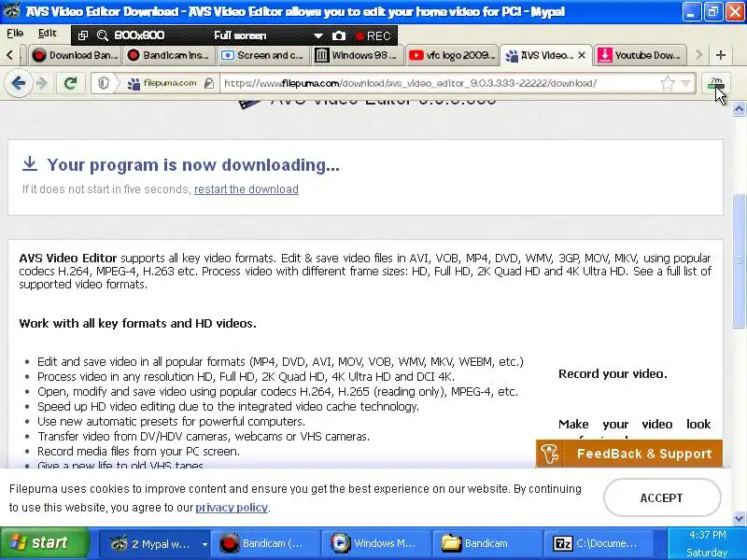Switch to the Screen and c... tab
Image resolution: width=747 pixels, height=560 pixels.
point(263,55)
